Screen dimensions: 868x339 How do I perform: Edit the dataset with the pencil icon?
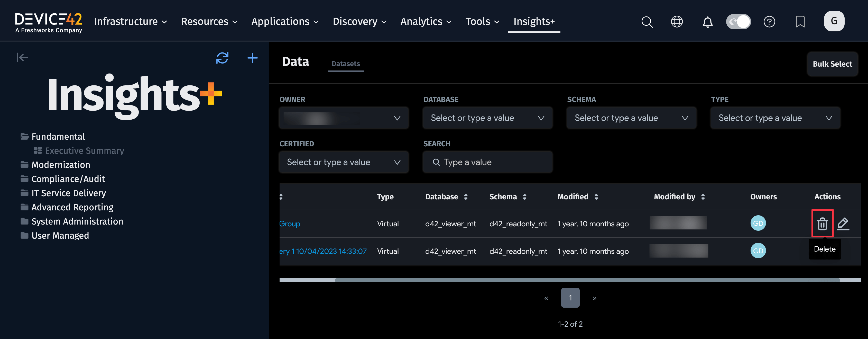(x=843, y=223)
